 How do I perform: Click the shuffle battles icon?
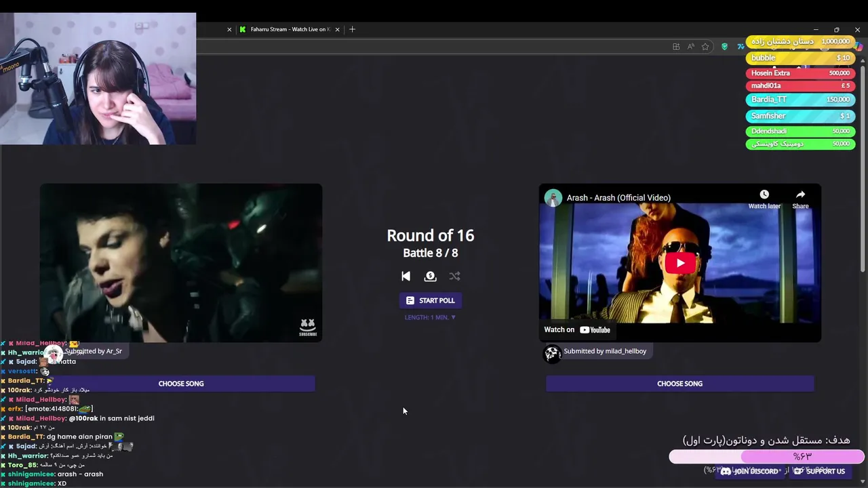[x=454, y=276]
